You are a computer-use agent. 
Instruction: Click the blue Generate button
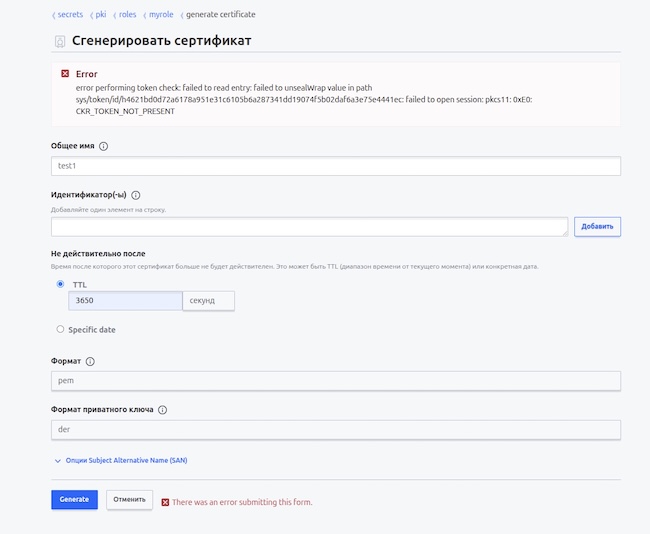[x=75, y=499]
